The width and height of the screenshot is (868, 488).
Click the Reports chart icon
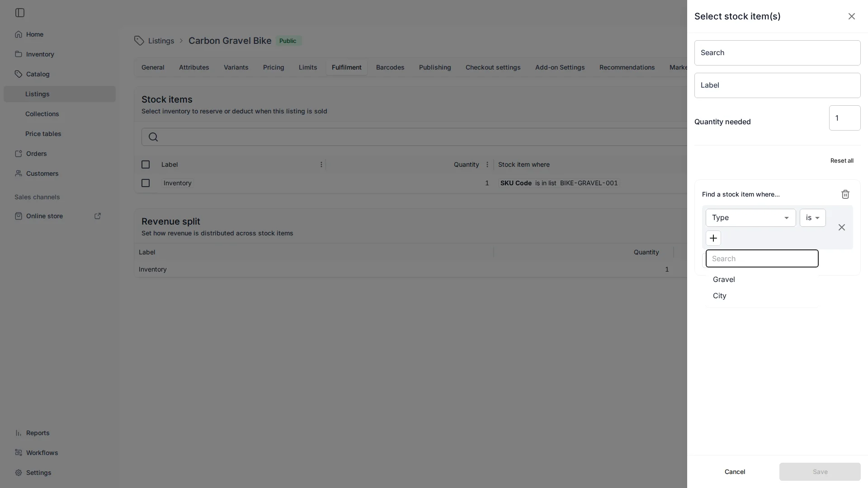(x=19, y=433)
